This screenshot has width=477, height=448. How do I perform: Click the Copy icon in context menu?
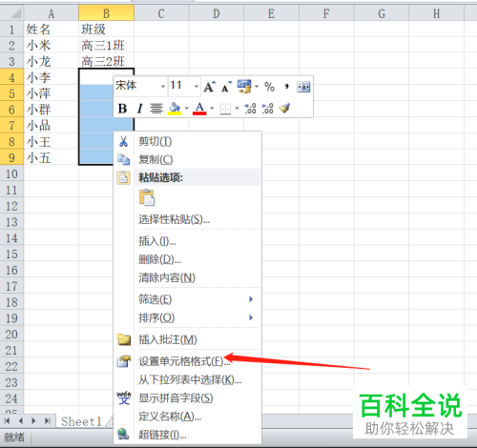pos(124,159)
